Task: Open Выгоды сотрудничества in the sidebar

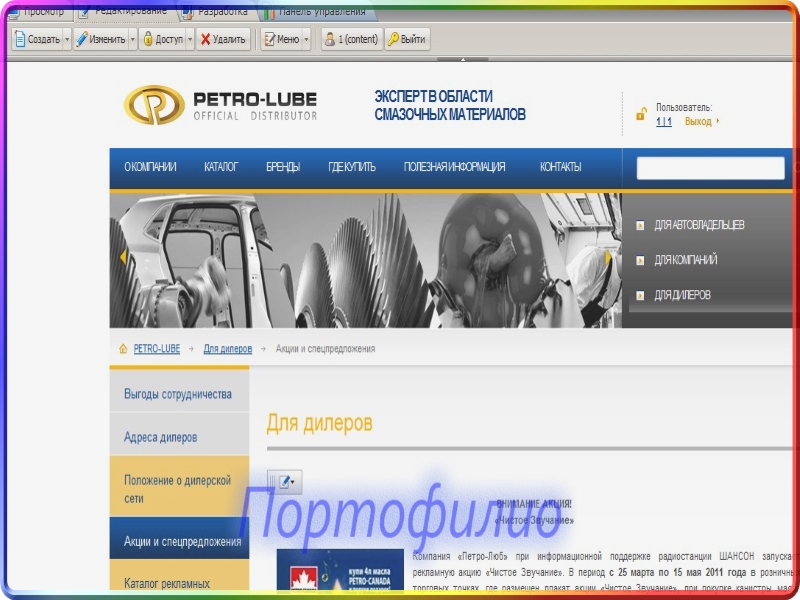Action: tap(179, 392)
